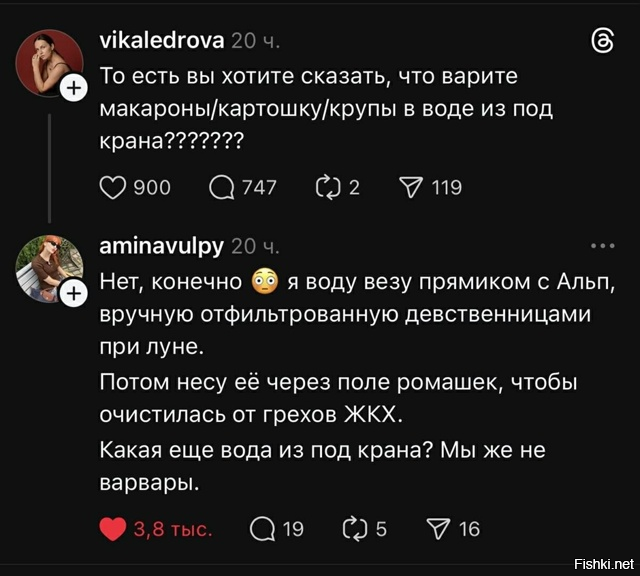Open replies on vikaledrova's post
The image size is (640, 576).
(x=223, y=187)
